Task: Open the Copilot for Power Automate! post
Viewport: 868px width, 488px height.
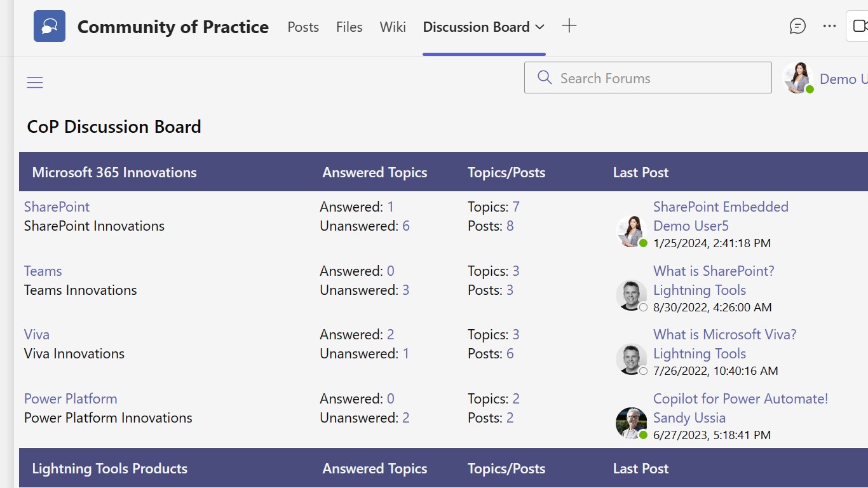Action: [740, 398]
